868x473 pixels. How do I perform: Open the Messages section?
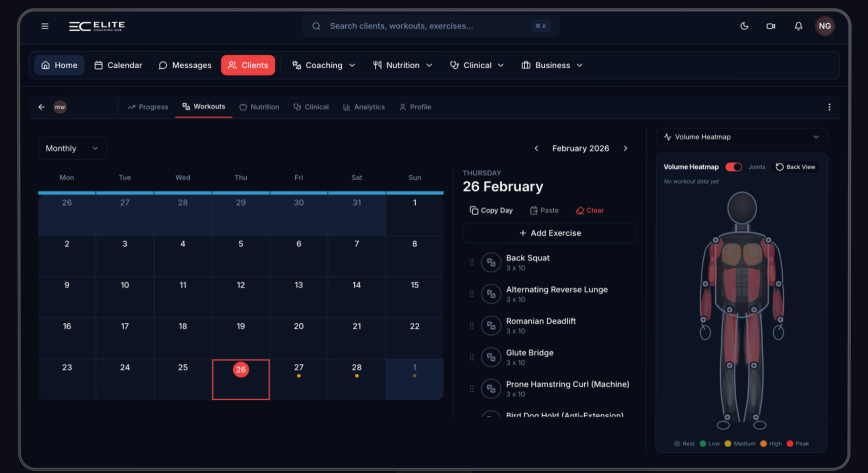coord(185,65)
